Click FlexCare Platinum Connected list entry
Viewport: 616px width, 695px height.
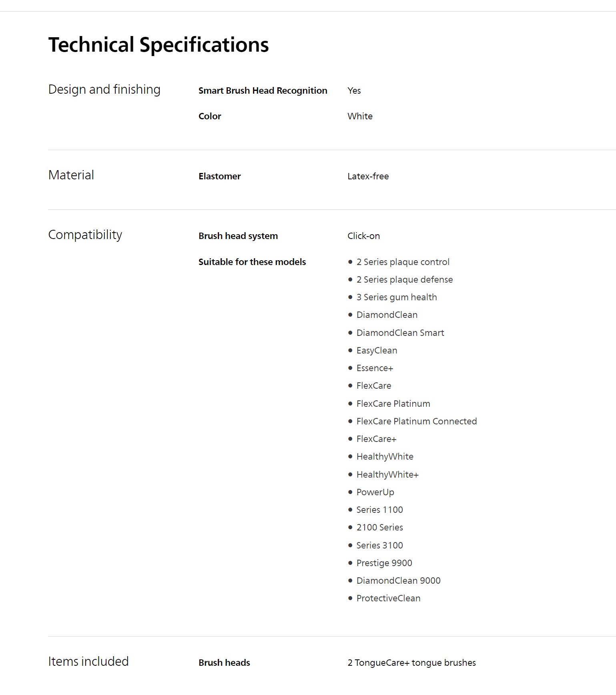pyautogui.click(x=416, y=422)
